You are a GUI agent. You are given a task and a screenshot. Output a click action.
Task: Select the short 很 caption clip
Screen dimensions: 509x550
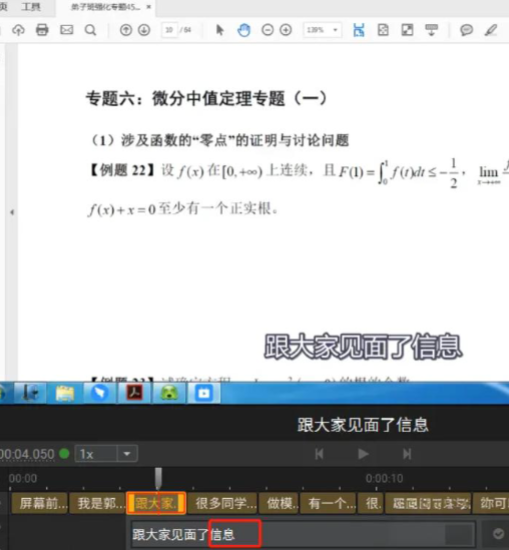370,504
